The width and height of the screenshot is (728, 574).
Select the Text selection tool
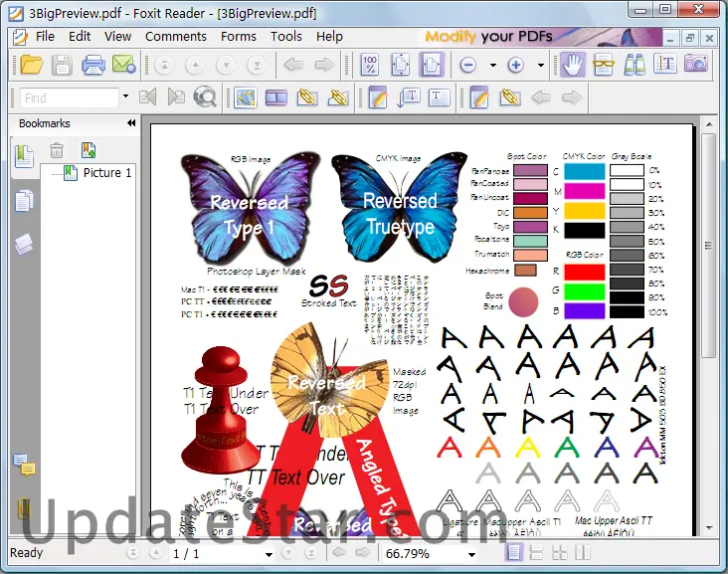click(665, 65)
